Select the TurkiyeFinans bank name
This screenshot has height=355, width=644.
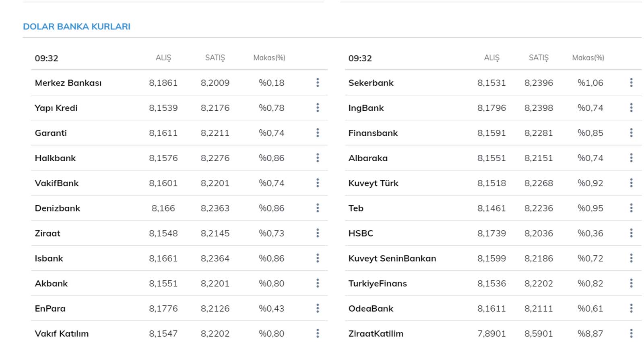click(x=378, y=283)
